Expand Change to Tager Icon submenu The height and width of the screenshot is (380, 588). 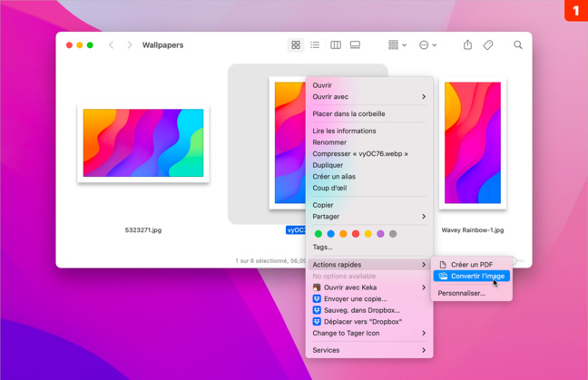(369, 333)
